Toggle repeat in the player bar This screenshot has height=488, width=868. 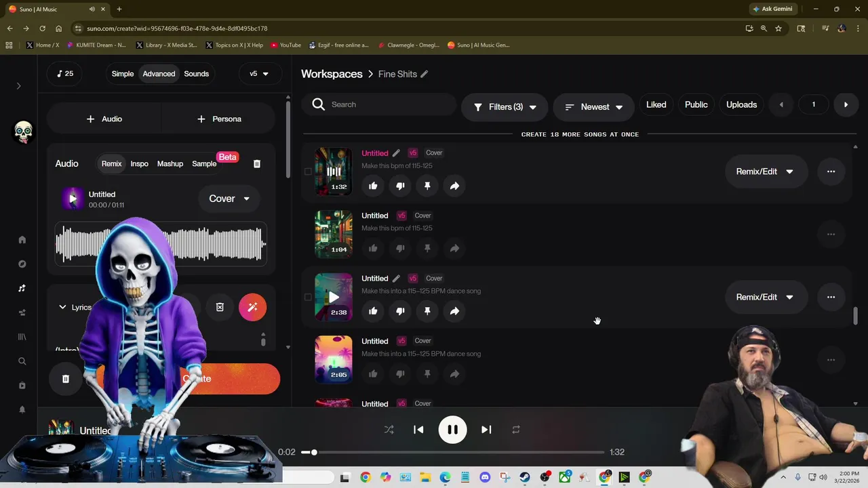(516, 430)
